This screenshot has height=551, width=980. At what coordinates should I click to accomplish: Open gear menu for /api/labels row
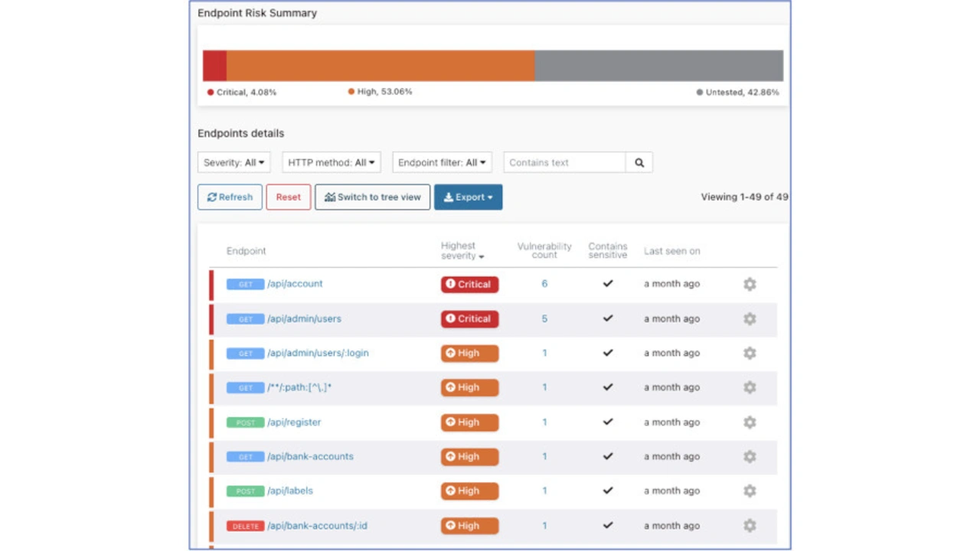[x=750, y=491]
